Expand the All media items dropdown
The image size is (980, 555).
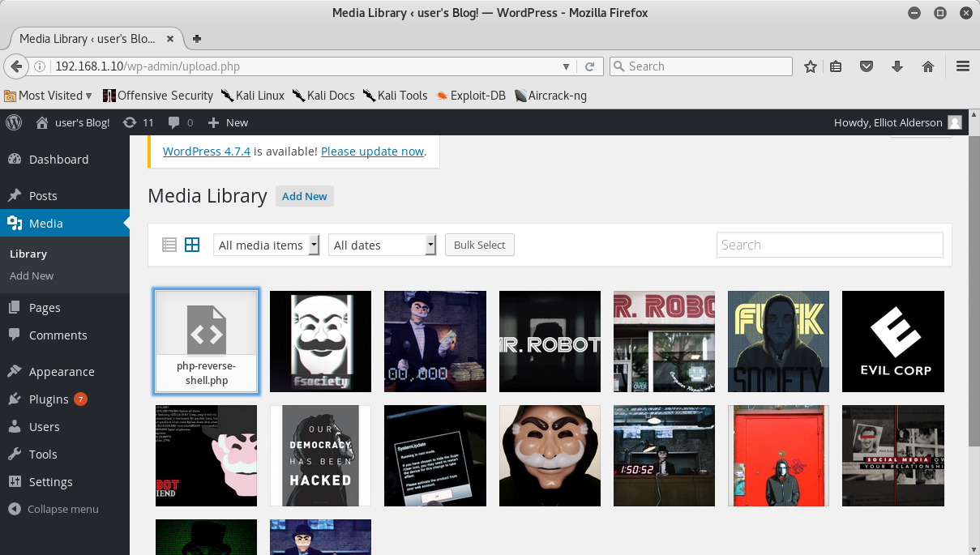[x=267, y=245]
